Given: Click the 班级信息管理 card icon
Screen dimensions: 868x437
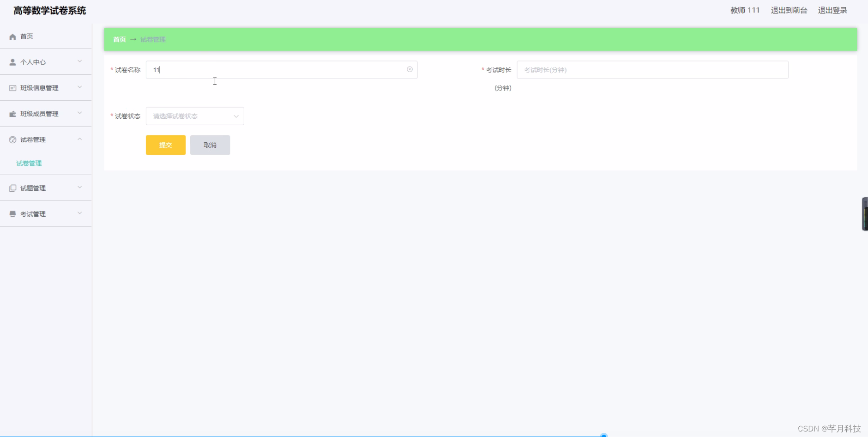Looking at the screenshot, I should click(x=12, y=88).
